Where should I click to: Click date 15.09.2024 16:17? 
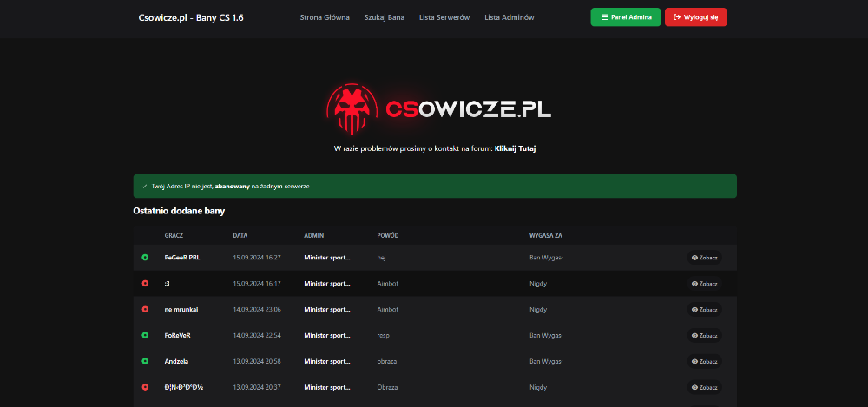[257, 284]
